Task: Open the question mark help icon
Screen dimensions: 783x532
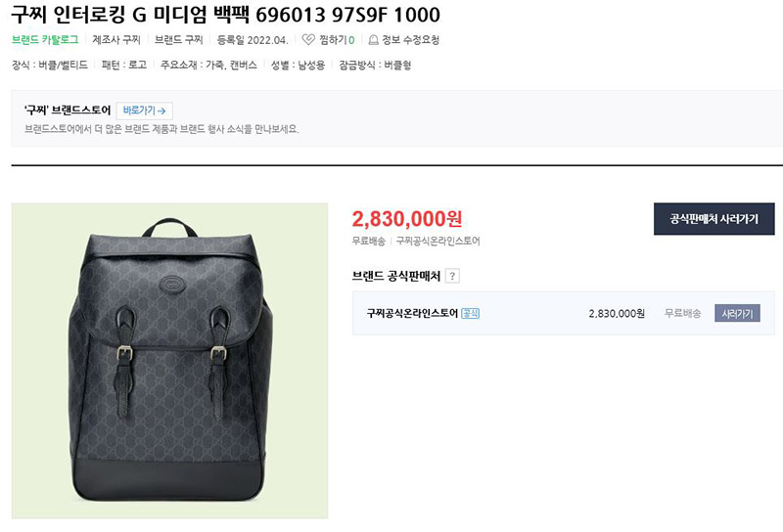Action: 452,276
